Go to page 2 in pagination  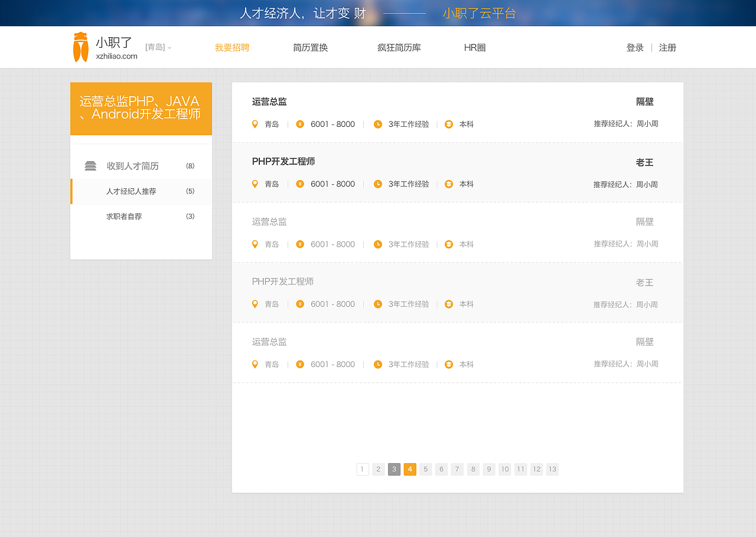(x=379, y=469)
